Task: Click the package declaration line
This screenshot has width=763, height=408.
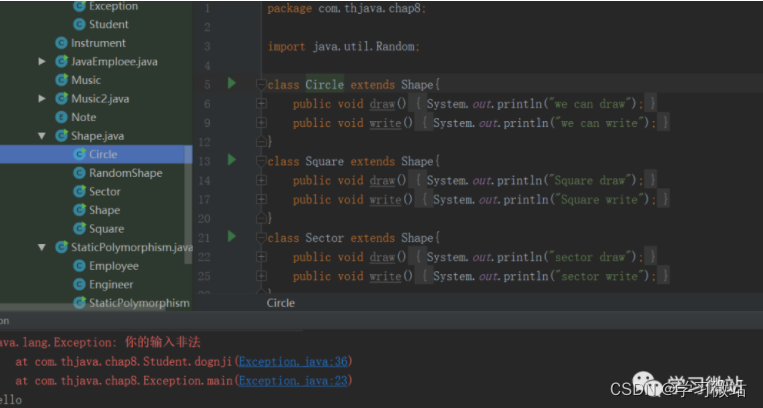Action: [346, 8]
